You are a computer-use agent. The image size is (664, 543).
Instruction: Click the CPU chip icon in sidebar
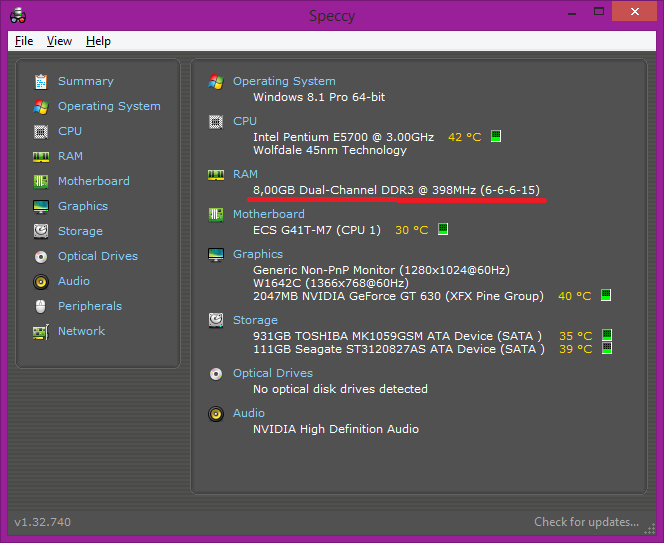[41, 132]
